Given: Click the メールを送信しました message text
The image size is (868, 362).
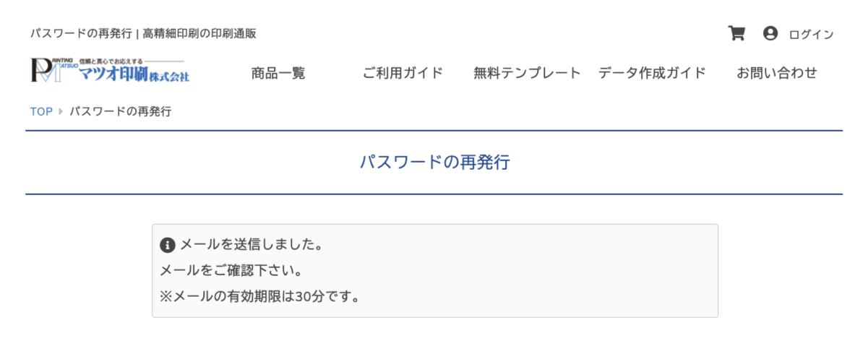Looking at the screenshot, I should pos(251,245).
